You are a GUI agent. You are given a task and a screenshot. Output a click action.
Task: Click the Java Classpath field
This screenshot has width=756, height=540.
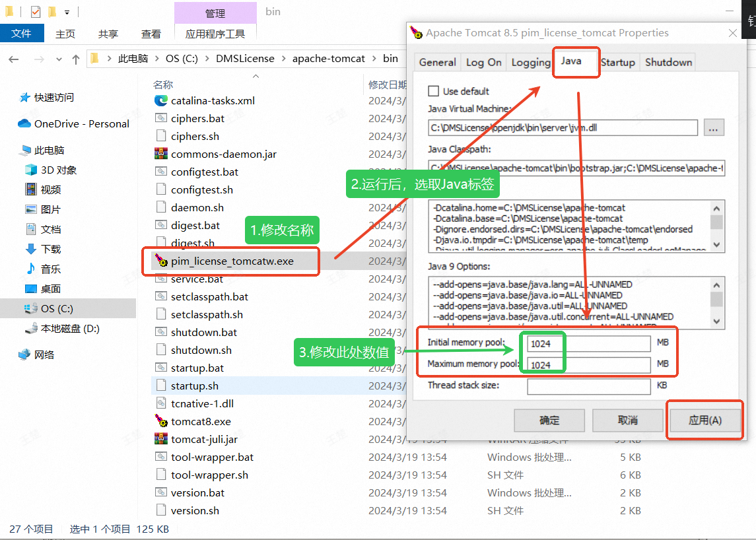click(x=576, y=168)
